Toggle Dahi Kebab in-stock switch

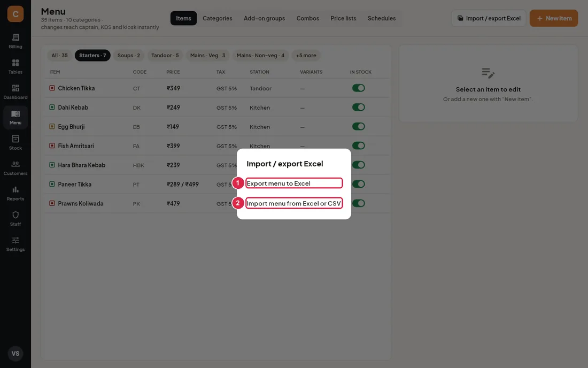(x=359, y=108)
